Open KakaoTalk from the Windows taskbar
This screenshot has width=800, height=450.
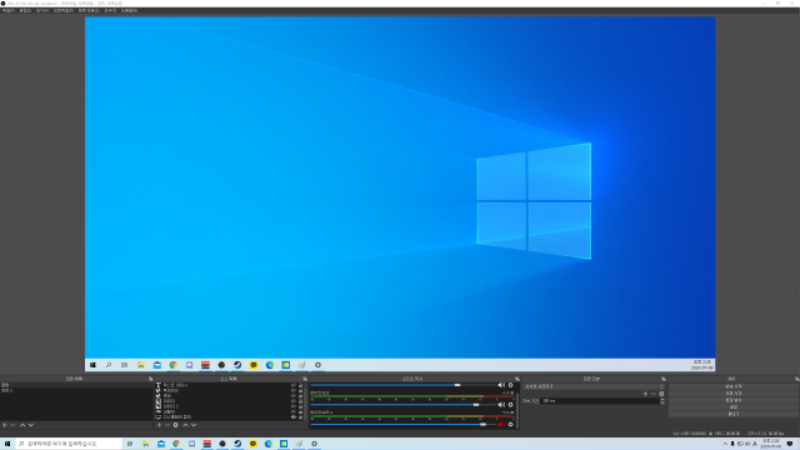pyautogui.click(x=253, y=444)
